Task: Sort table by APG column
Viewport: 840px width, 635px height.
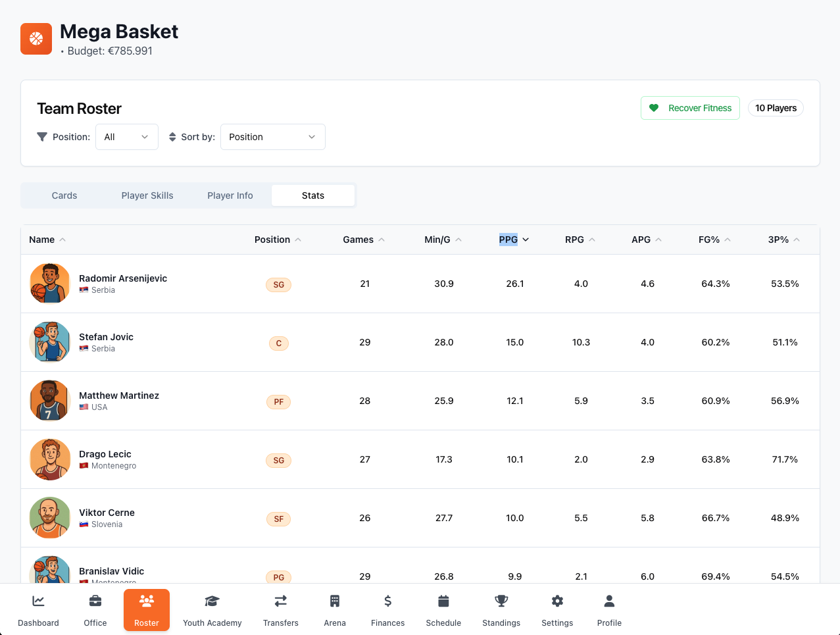Action: coord(647,240)
